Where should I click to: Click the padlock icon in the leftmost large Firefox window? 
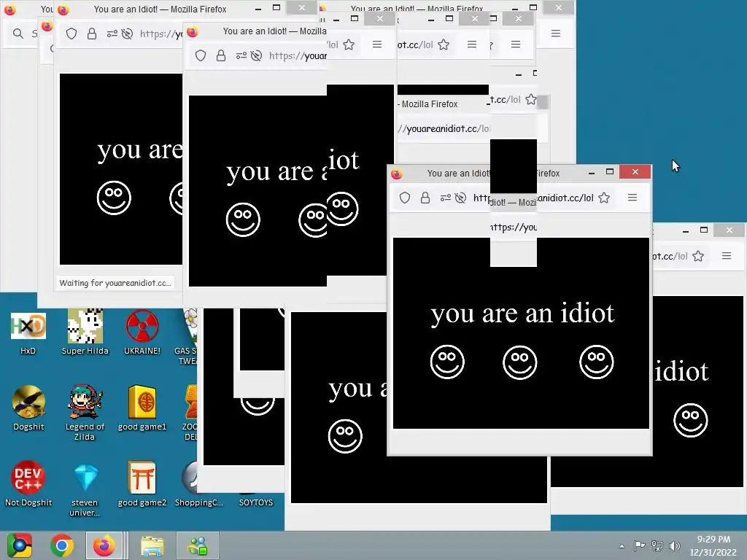click(x=91, y=34)
